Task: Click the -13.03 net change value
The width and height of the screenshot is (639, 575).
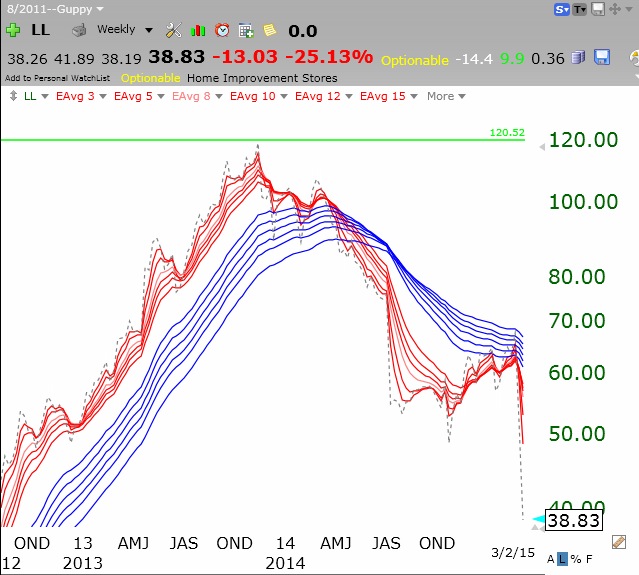Action: (x=245, y=57)
